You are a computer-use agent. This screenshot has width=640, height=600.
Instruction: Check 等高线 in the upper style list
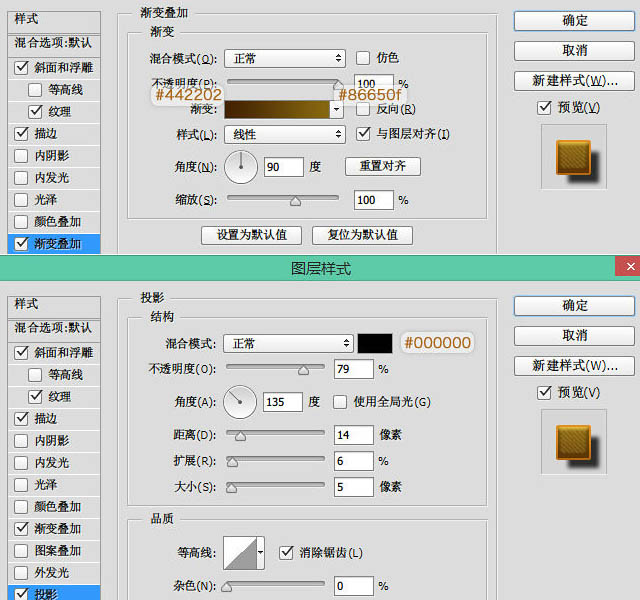tap(35, 89)
